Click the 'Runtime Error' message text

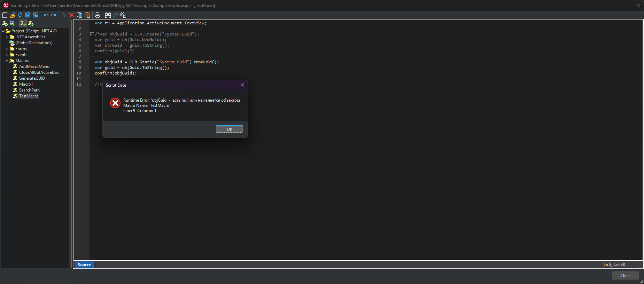(181, 100)
